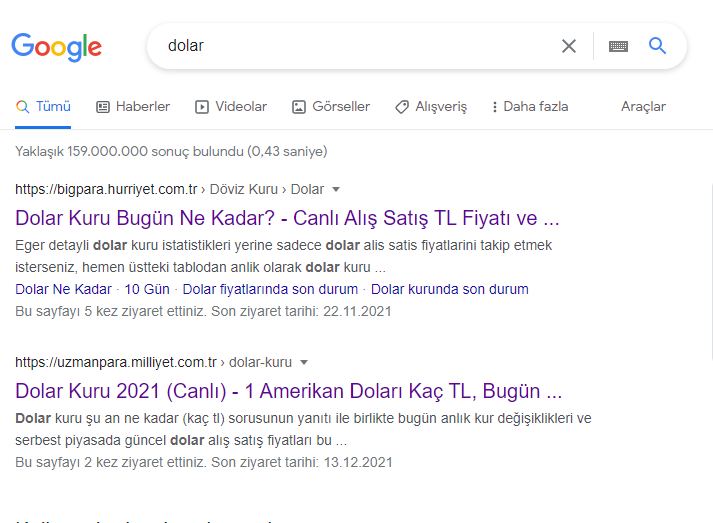Clear the search box with the X icon
Viewport: 713px width, 523px height.
click(568, 46)
